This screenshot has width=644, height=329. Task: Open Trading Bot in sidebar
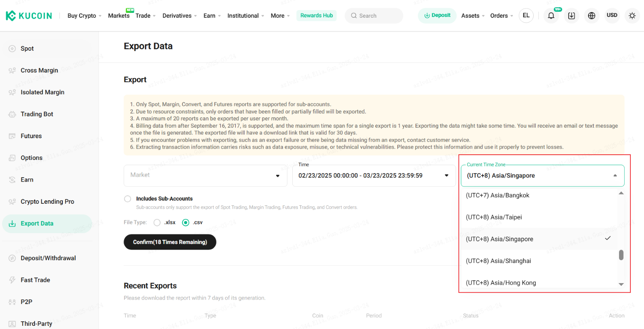pyautogui.click(x=47, y=114)
